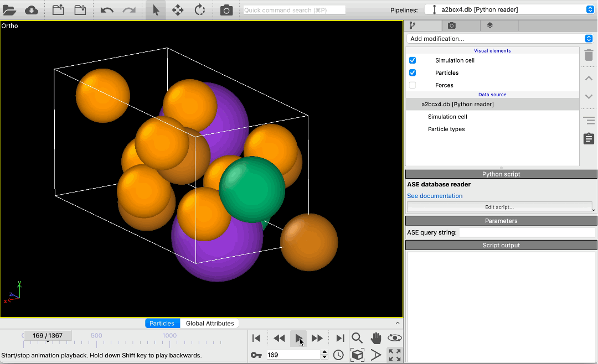Click the load file folder icon
Viewport: 598px width, 364px height.
(9, 10)
